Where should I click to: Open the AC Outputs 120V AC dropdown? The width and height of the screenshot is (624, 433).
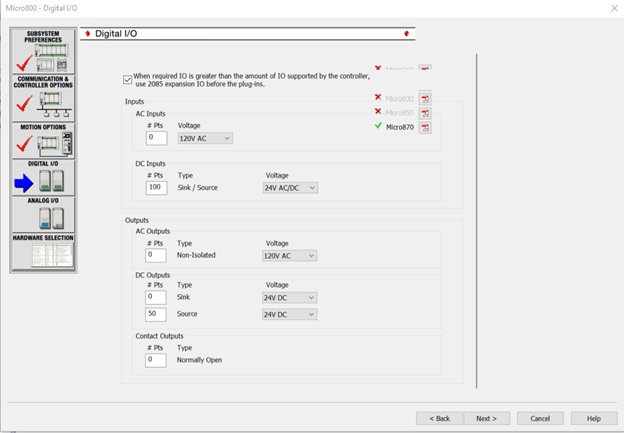pos(289,256)
